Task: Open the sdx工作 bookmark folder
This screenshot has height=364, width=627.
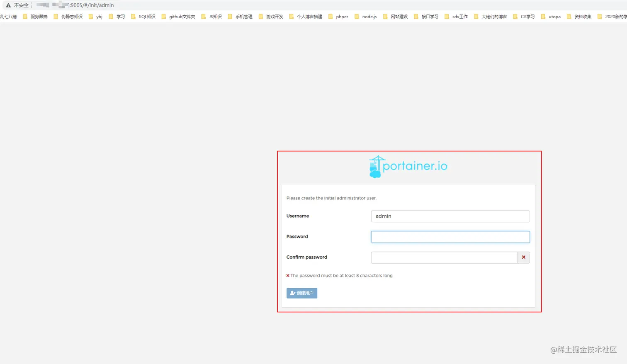Action: click(x=456, y=17)
